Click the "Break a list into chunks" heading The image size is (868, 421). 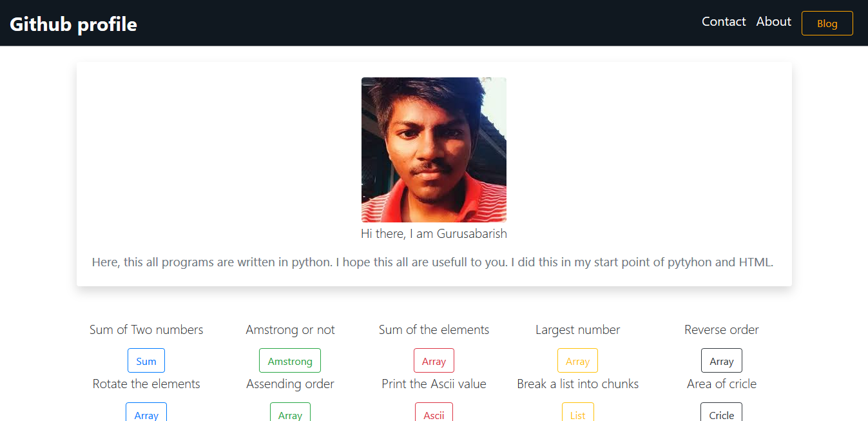(x=577, y=384)
